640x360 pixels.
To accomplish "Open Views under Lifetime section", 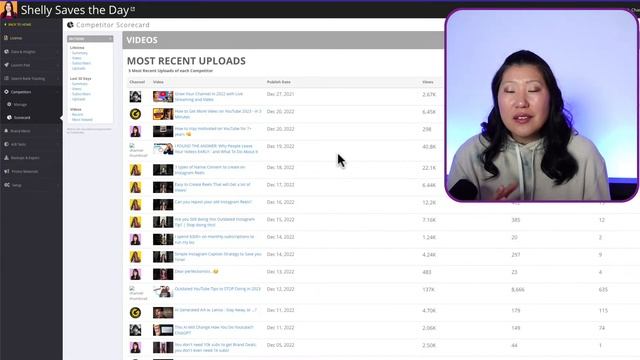I will (77, 58).
